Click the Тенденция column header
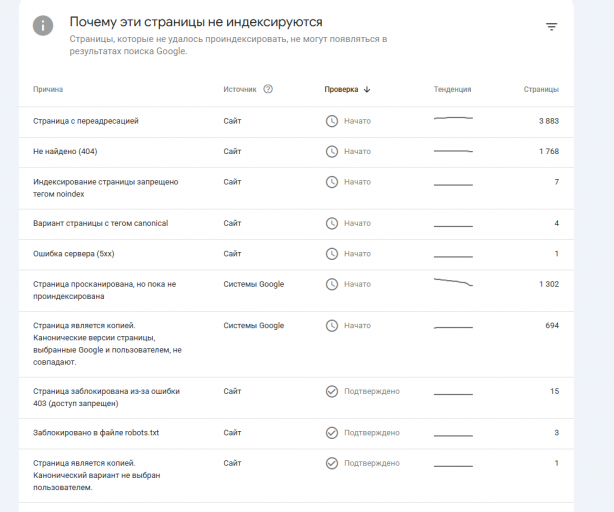614x512 pixels. click(452, 89)
